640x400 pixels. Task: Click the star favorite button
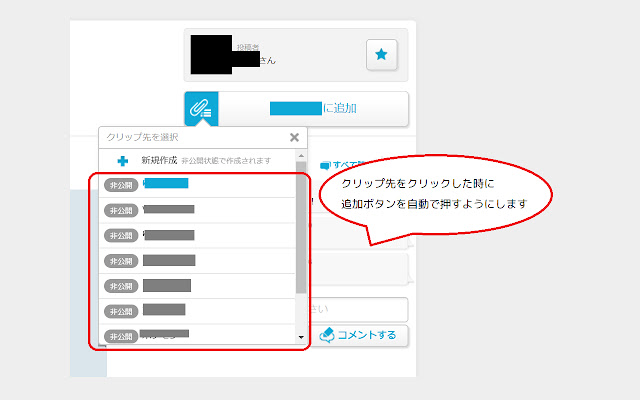click(x=382, y=55)
